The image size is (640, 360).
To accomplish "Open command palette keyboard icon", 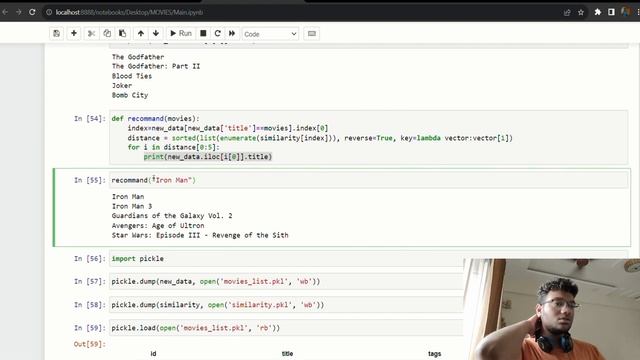I will coord(312,33).
